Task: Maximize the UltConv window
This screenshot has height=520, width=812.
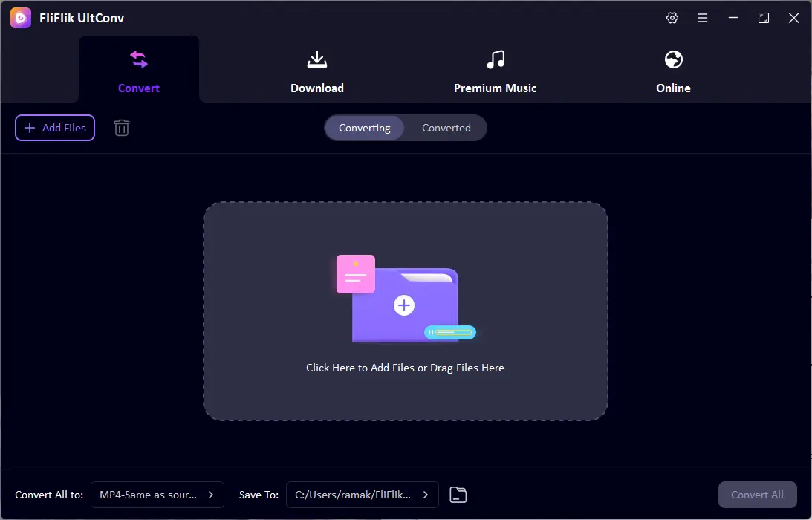Action: [764, 18]
